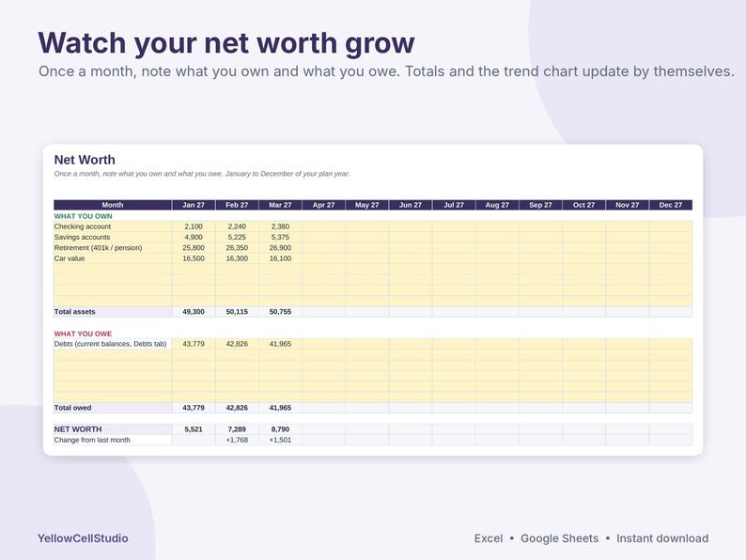The width and height of the screenshot is (746, 560).
Task: Click the 'Google Sheets' format label
Action: (560, 538)
